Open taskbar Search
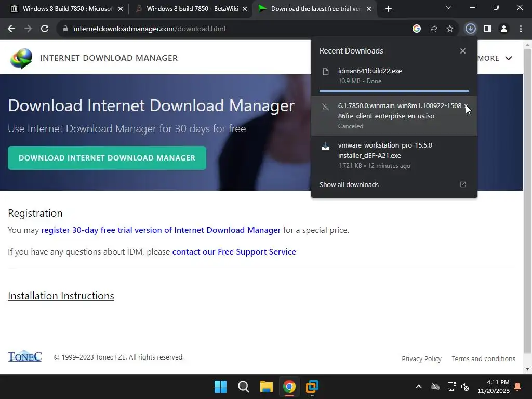This screenshot has width=532, height=399. point(243,387)
